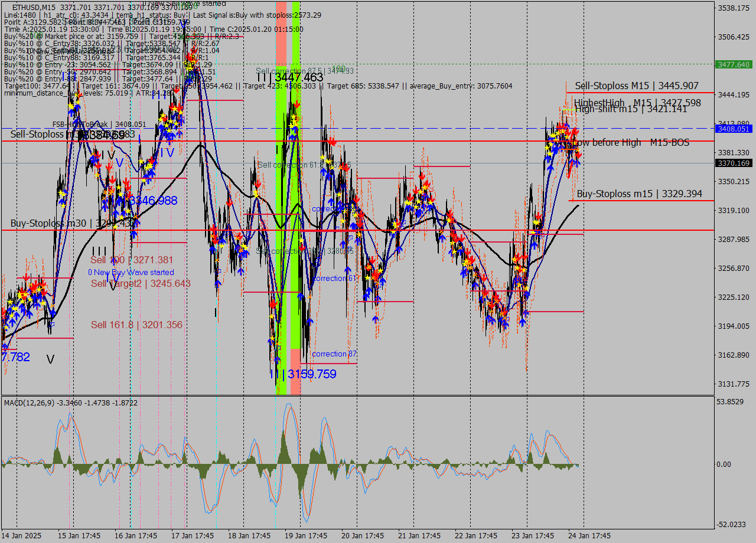Select the 14 Jan 2025 date label
Image resolution: width=756 pixels, height=543 pixels.
(x=22, y=536)
